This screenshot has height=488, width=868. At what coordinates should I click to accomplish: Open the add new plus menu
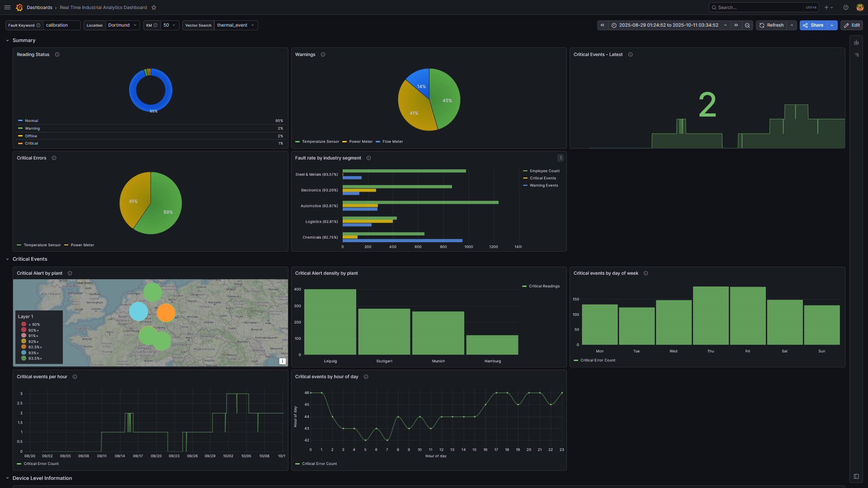tap(828, 7)
